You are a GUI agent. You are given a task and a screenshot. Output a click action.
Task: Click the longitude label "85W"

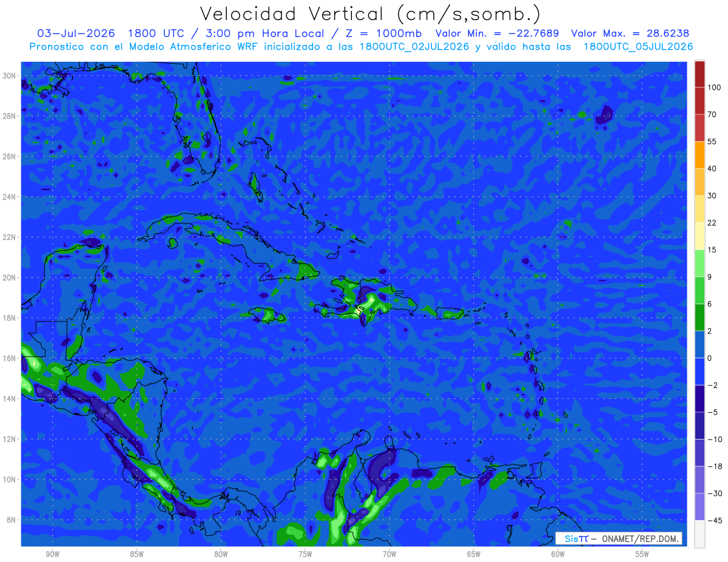[136, 554]
